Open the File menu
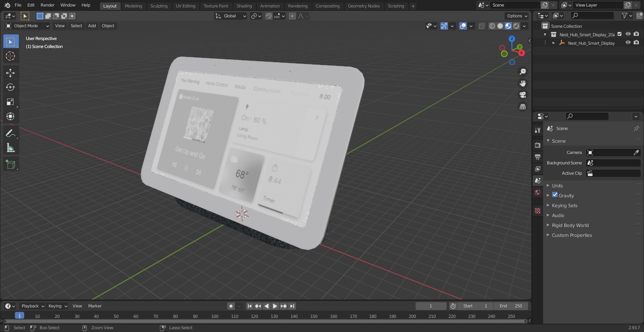644x332 pixels. coord(17,5)
